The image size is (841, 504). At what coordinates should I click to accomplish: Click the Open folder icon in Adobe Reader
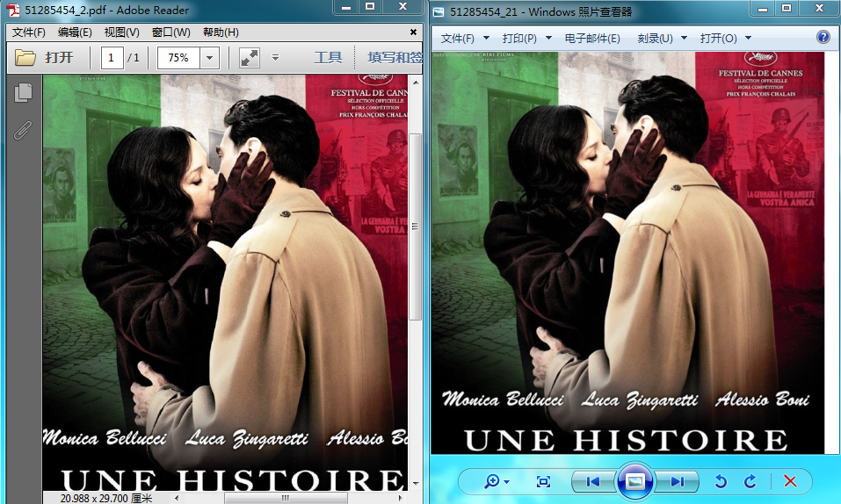[25, 57]
